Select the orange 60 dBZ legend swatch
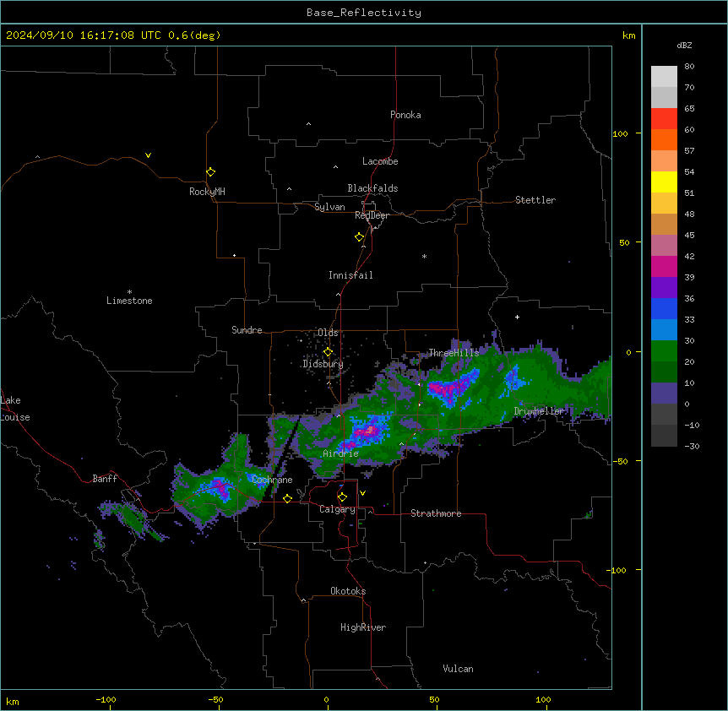 664,139
